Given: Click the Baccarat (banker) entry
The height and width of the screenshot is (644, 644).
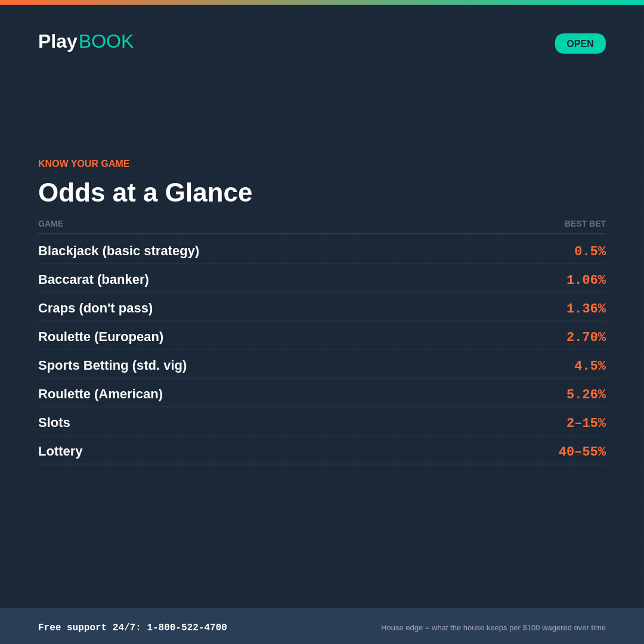Looking at the screenshot, I should pos(94,279).
